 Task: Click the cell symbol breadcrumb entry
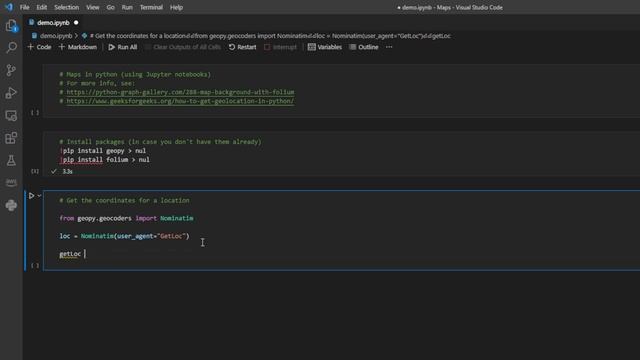(x=266, y=36)
